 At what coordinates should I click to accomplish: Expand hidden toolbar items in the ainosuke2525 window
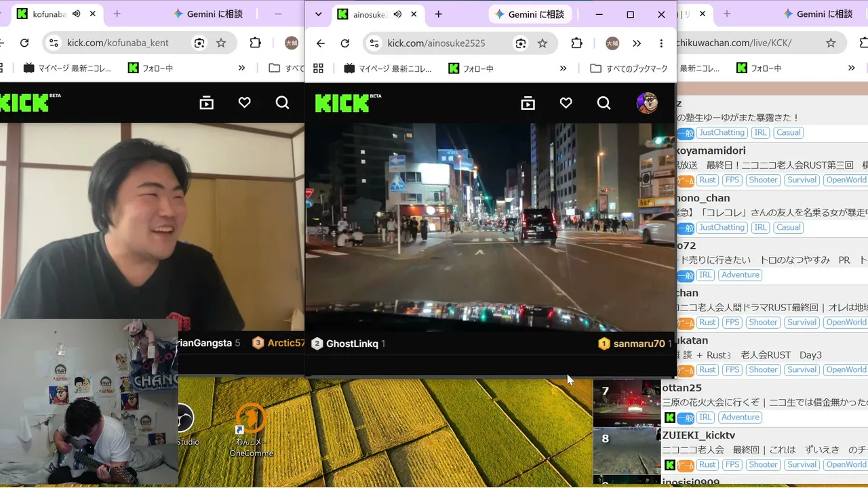[x=637, y=43]
